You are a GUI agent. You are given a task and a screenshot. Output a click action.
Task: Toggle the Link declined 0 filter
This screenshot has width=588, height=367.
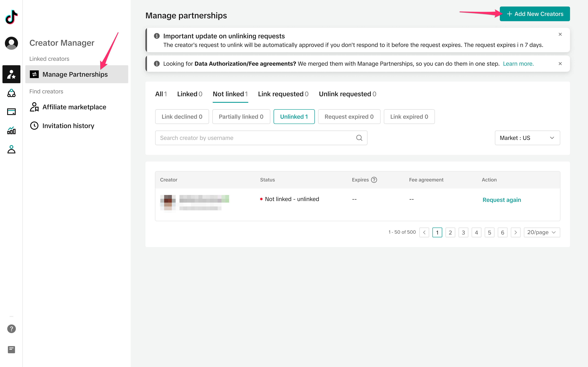(182, 117)
